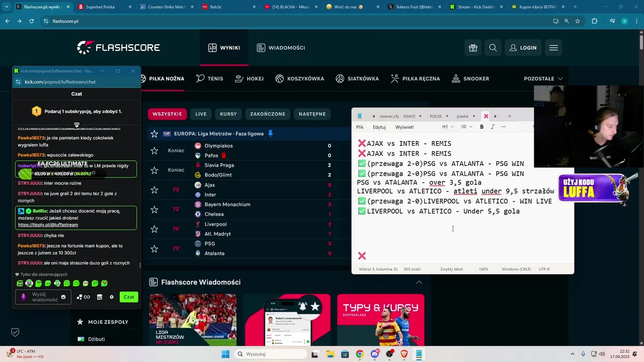Screen dimensions: 644x362
Task: Click the microphone icon in chat input
Action: [23, 297]
